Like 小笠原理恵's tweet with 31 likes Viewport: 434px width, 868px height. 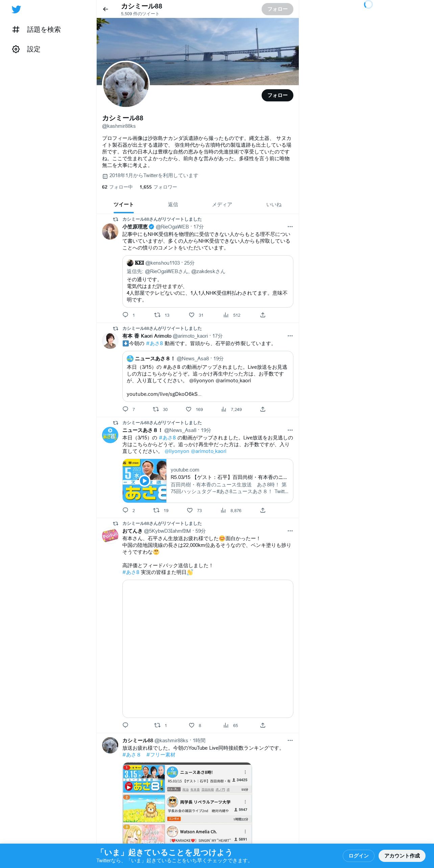[192, 315]
